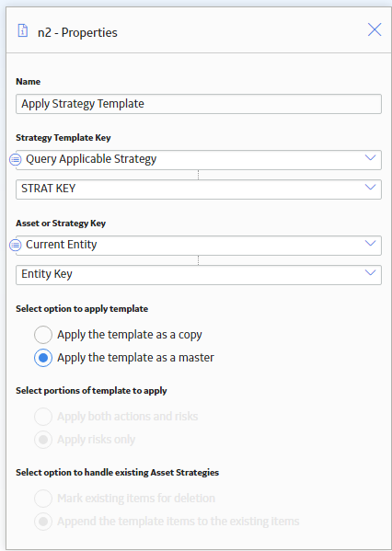
Task: Click the Current Entity field text
Action: coord(61,245)
